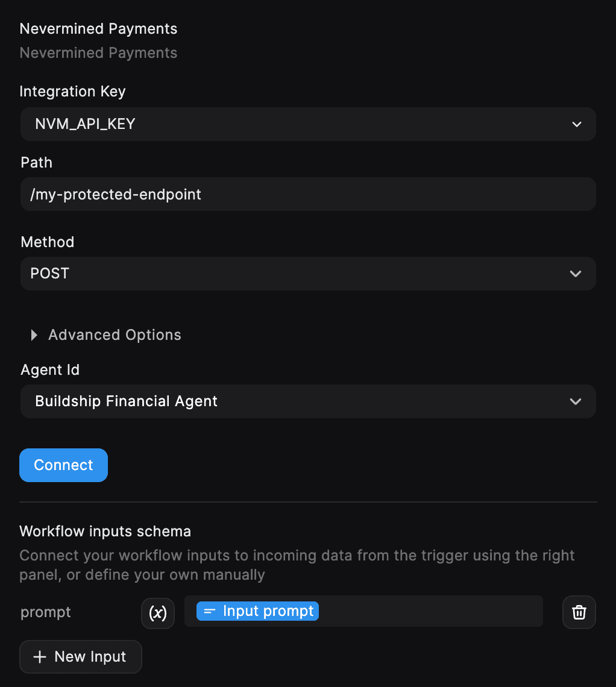The image size is (616, 687).
Task: Click the prompt input name label
Action: pos(46,612)
